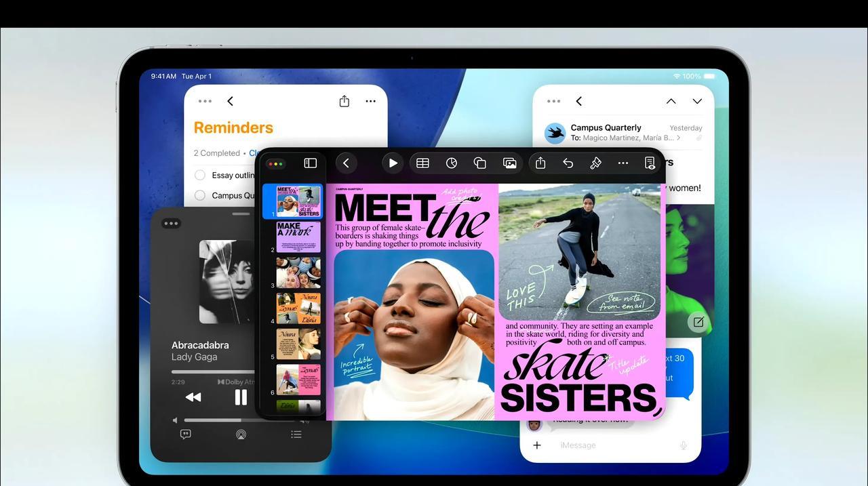Mark the 'Essay outline' reminder as complete

[x=200, y=175]
